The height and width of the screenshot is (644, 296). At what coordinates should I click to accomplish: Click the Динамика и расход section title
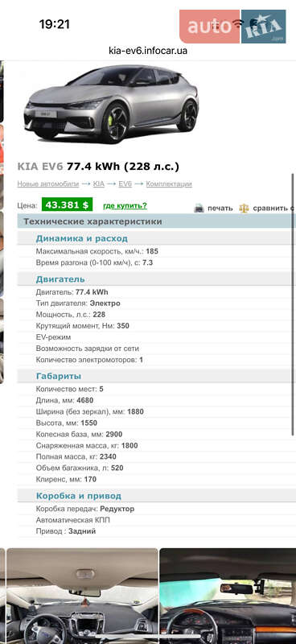(82, 238)
